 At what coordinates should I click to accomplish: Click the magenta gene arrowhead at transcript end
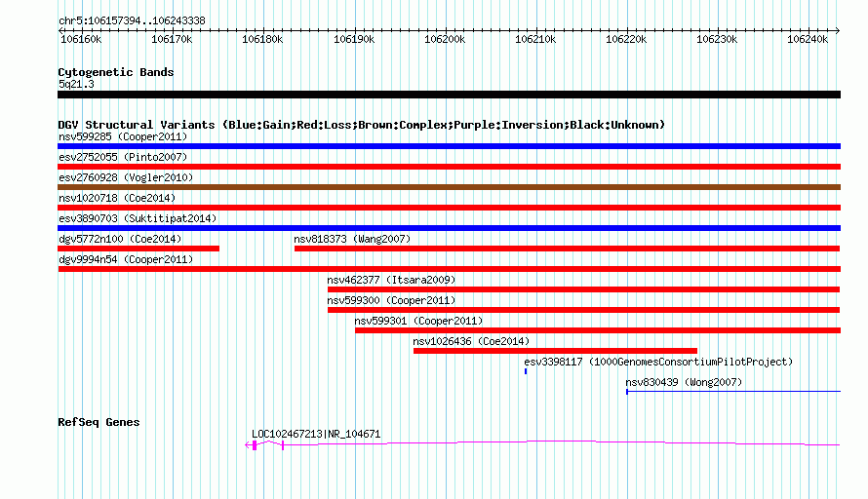tap(248, 445)
